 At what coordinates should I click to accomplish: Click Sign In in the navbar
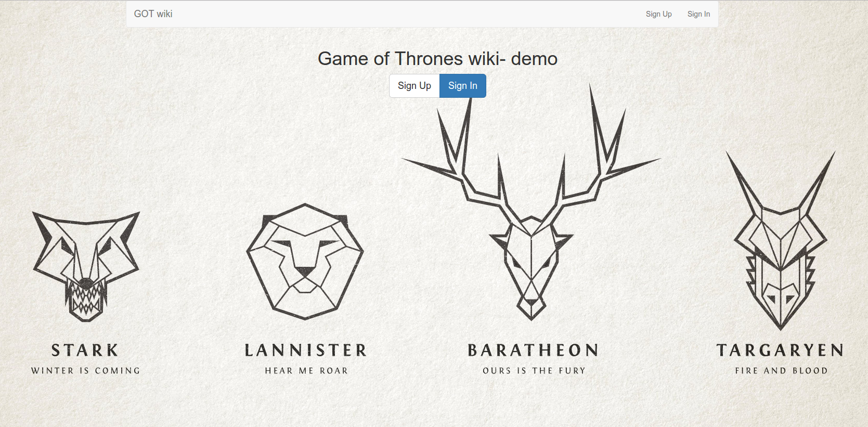[698, 14]
